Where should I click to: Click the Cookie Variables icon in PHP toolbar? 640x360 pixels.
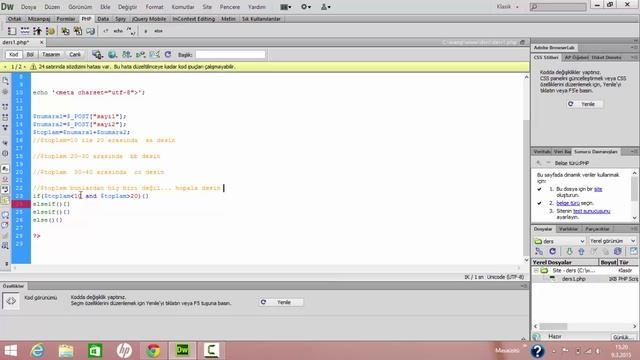(x=50, y=31)
